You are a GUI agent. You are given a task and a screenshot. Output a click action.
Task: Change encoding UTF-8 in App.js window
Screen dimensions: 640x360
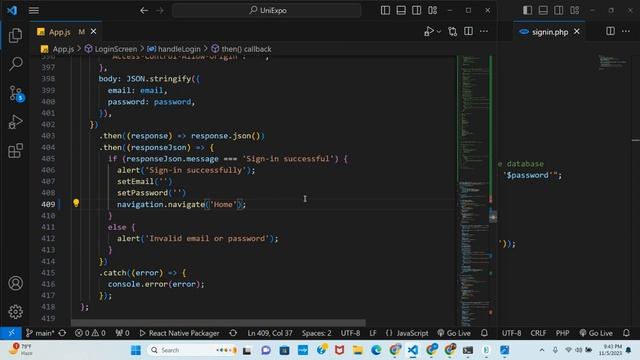click(350, 333)
